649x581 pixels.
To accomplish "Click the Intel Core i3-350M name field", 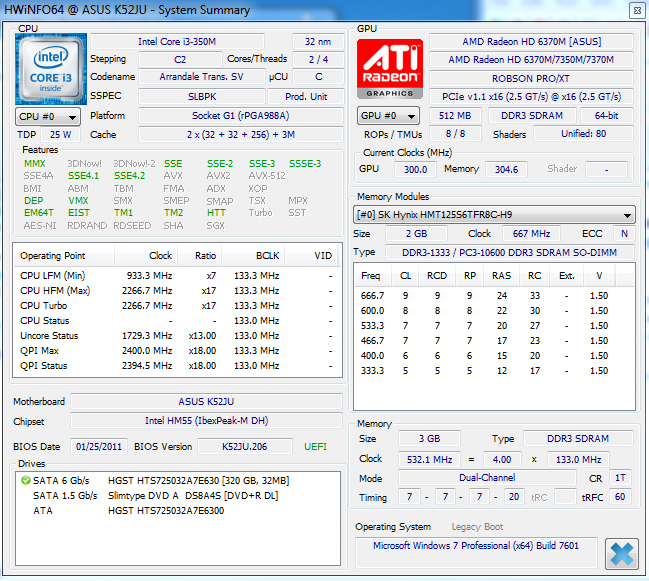I will coord(177,42).
